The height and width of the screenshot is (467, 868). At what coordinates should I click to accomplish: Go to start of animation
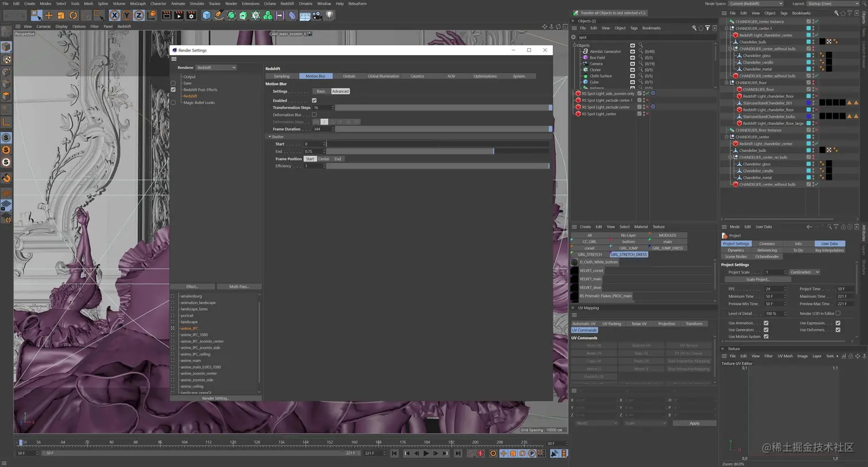click(x=394, y=453)
